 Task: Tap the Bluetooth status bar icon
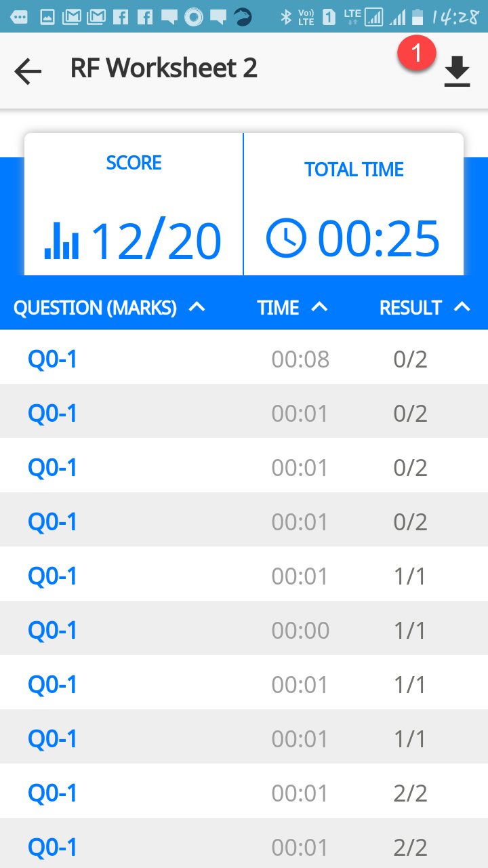coord(286,16)
